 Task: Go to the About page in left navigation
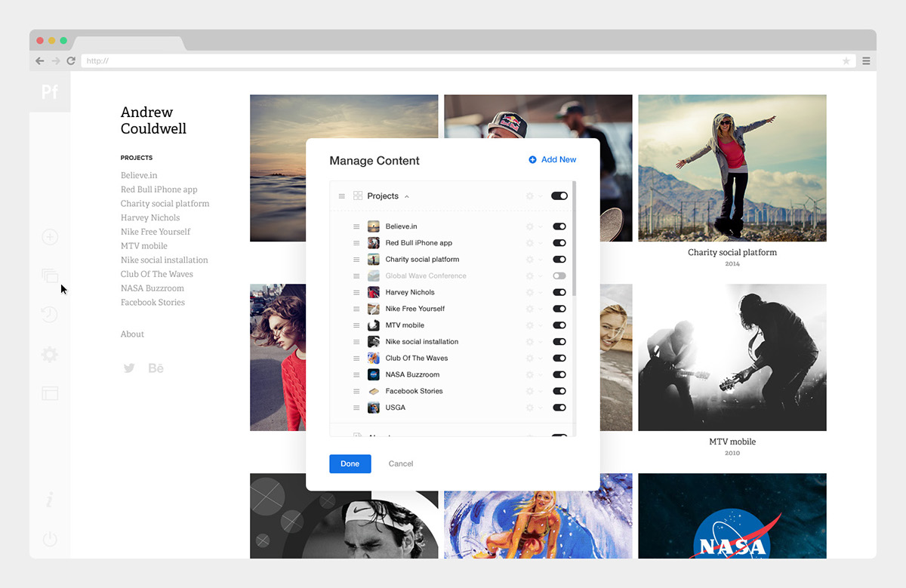[x=132, y=334]
